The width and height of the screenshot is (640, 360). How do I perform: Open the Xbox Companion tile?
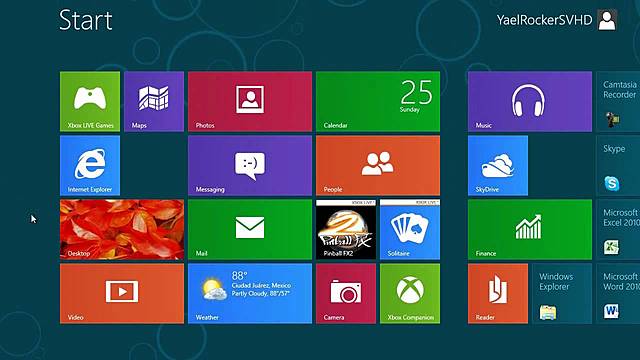point(410,293)
